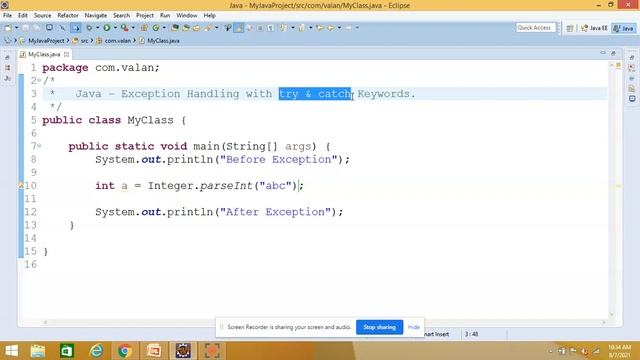
Task: Click the vertical scrollbar of the editor
Action: (611, 190)
